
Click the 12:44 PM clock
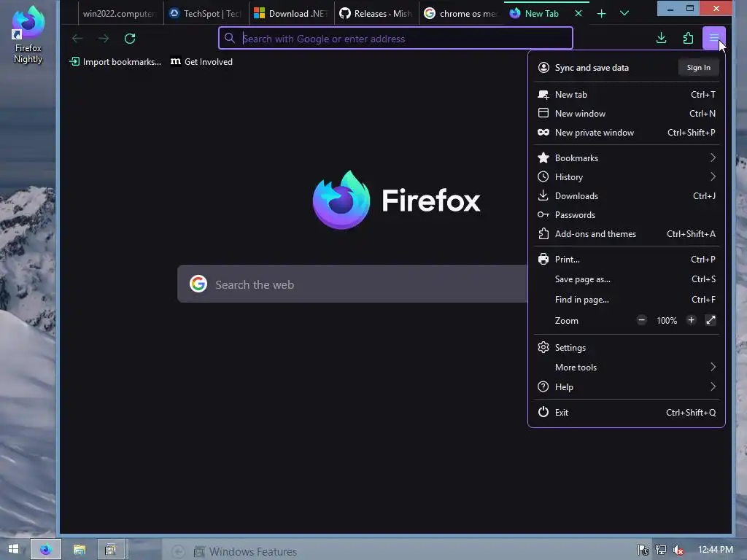716,550
